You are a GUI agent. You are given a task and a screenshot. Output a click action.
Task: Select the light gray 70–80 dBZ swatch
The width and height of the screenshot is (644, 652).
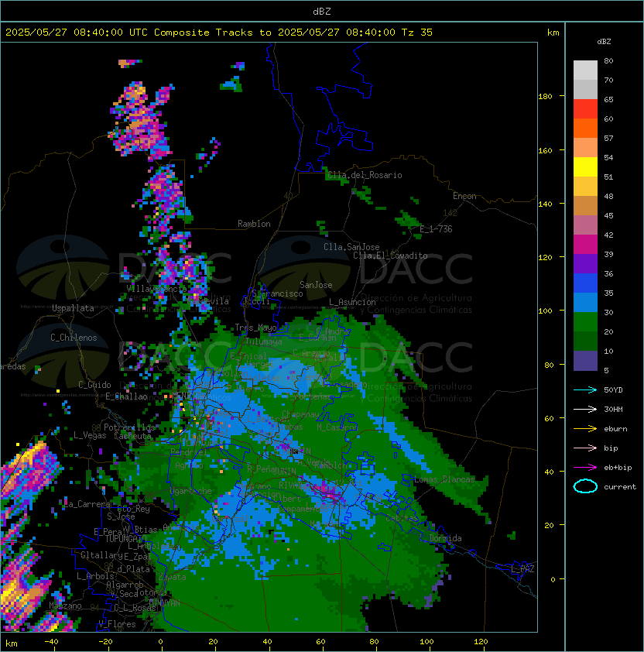click(x=585, y=70)
